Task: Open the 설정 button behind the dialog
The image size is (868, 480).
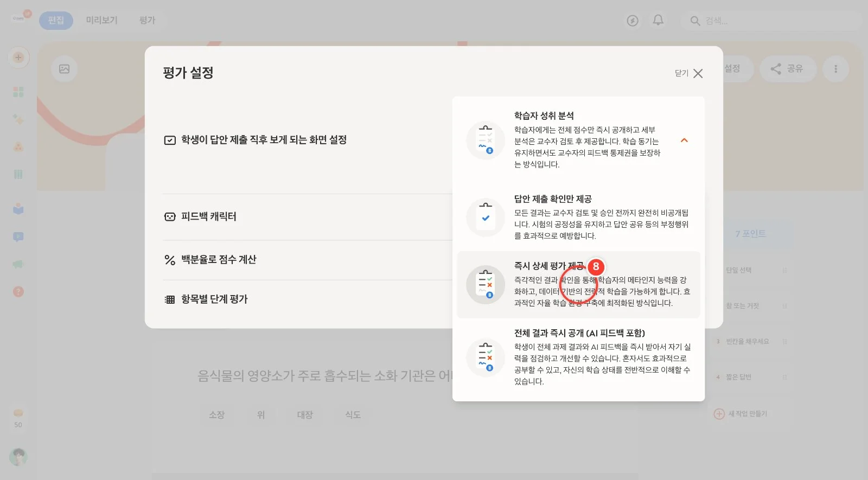Action: pos(732,69)
